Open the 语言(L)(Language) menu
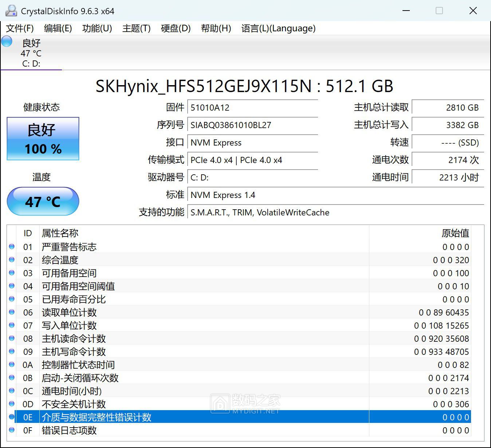Screen dimensions: 491x448 [x=279, y=28]
